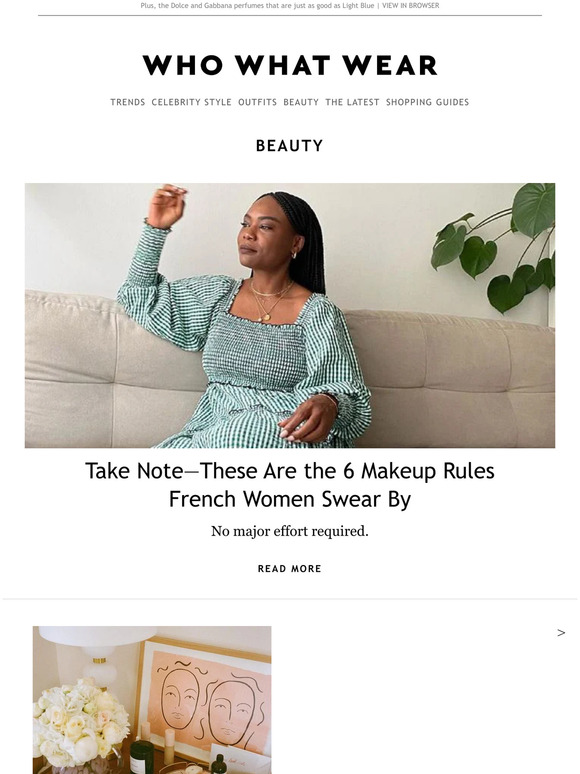Image resolution: width=580 pixels, height=774 pixels.
Task: Click the next arrow chevron icon
Action: click(561, 633)
